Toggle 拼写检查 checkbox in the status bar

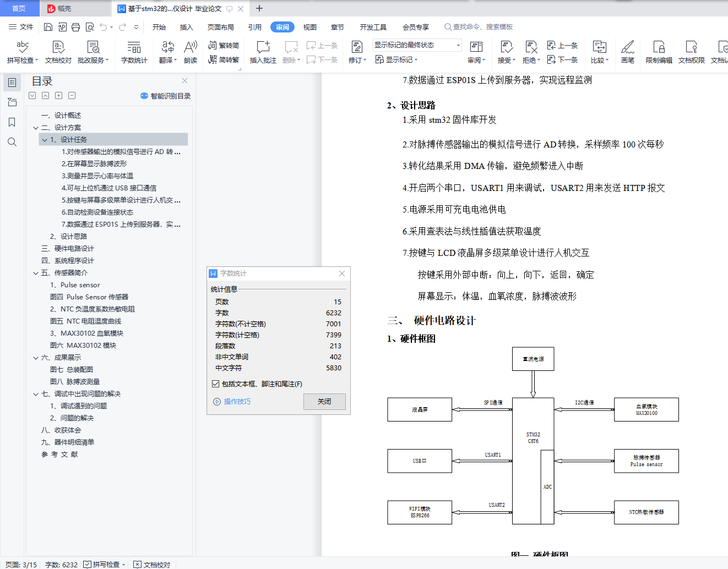pyautogui.click(x=87, y=565)
